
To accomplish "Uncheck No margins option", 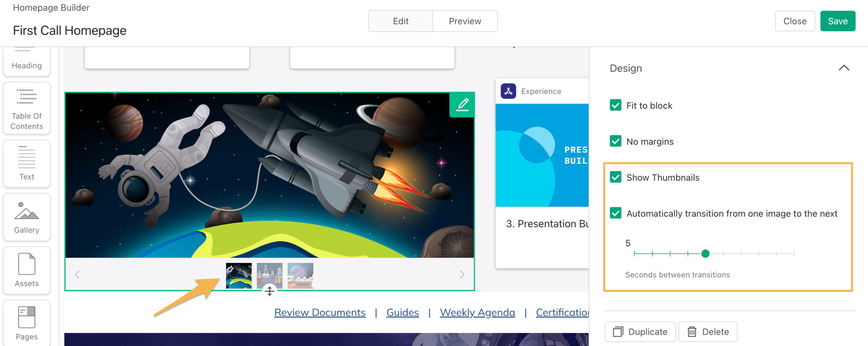I will click(616, 141).
